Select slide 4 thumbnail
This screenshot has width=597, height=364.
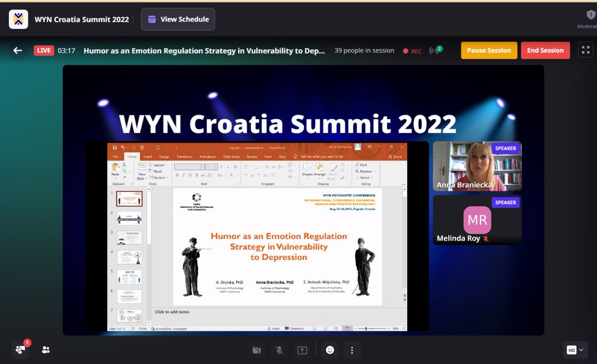tap(129, 258)
